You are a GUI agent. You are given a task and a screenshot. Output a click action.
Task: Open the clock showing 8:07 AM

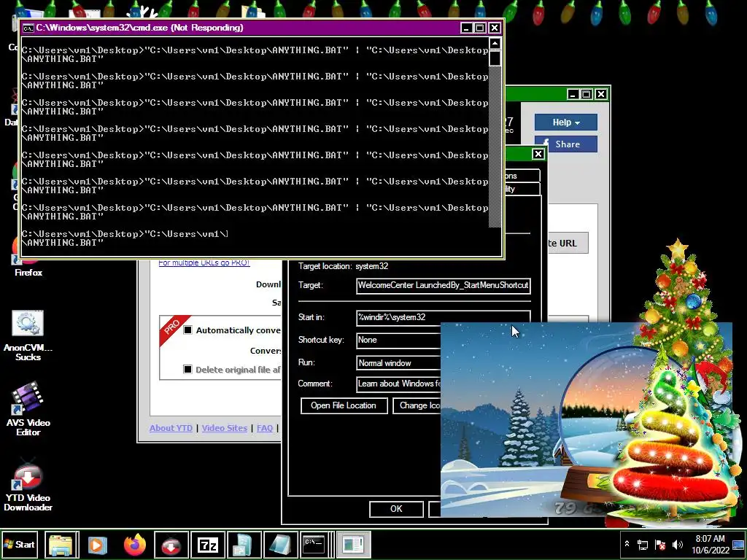(x=710, y=544)
